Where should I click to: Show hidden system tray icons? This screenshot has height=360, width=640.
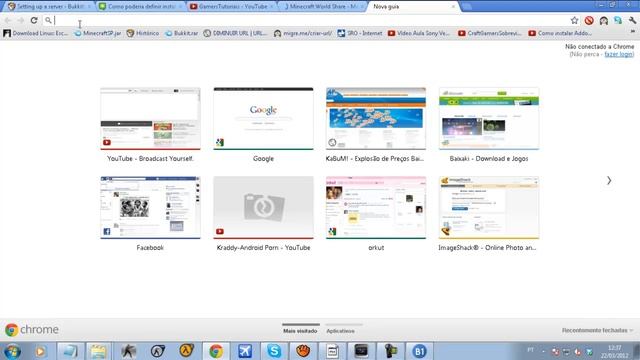(x=543, y=351)
